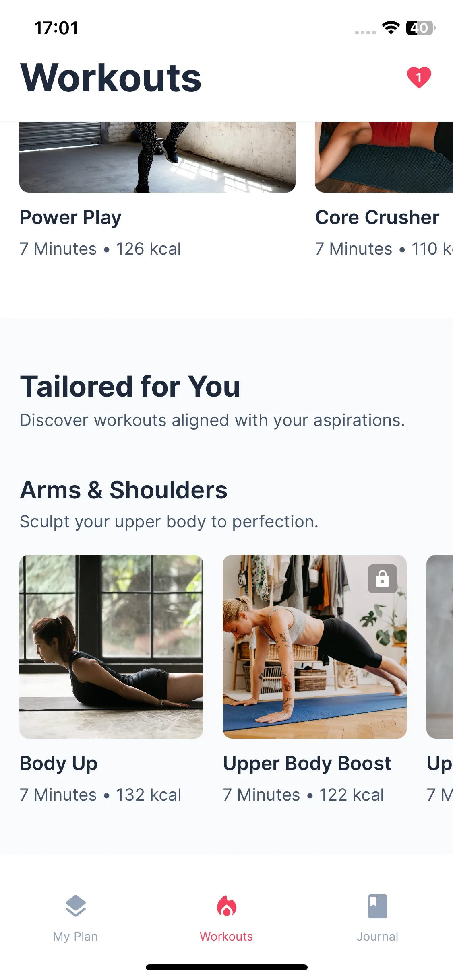This screenshot has height=980, width=453.
Task: Tap the Journal book icon
Action: point(378,906)
